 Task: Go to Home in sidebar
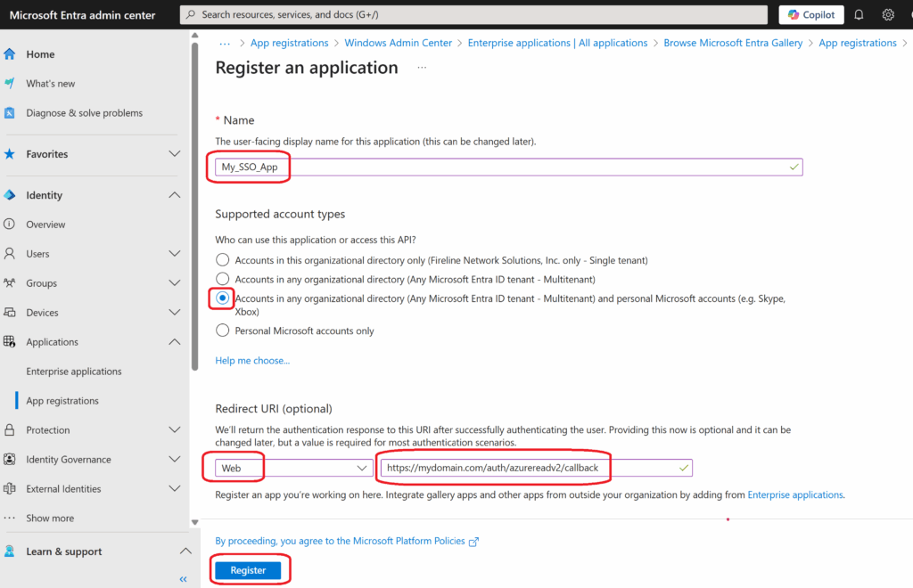coord(40,54)
